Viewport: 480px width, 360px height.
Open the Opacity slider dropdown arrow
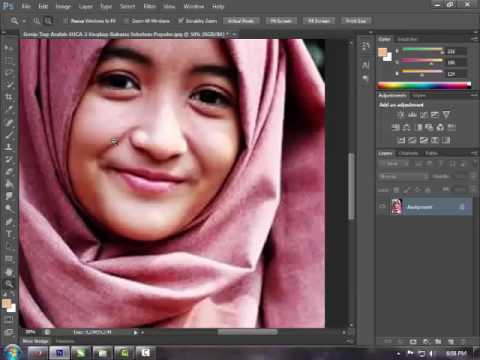473,176
